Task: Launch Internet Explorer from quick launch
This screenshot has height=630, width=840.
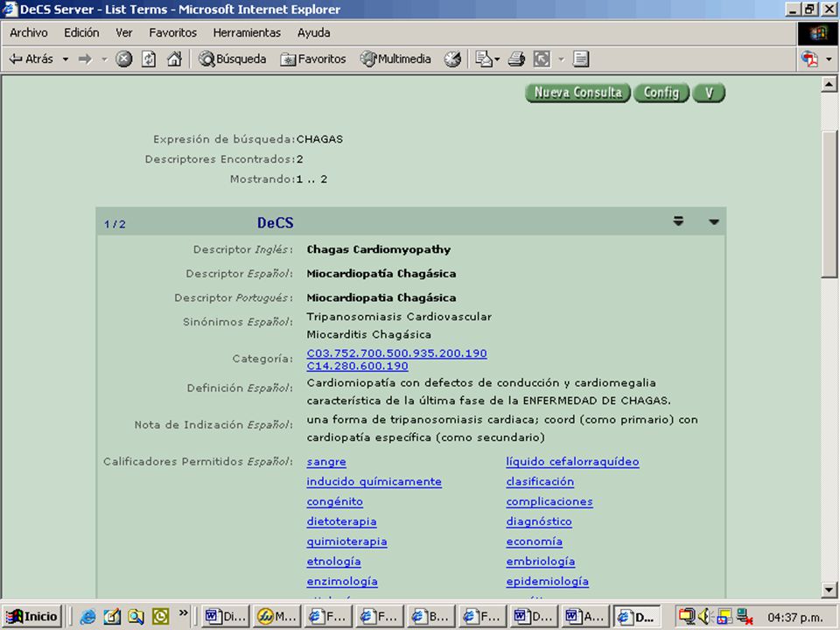Action: pyautogui.click(x=87, y=617)
